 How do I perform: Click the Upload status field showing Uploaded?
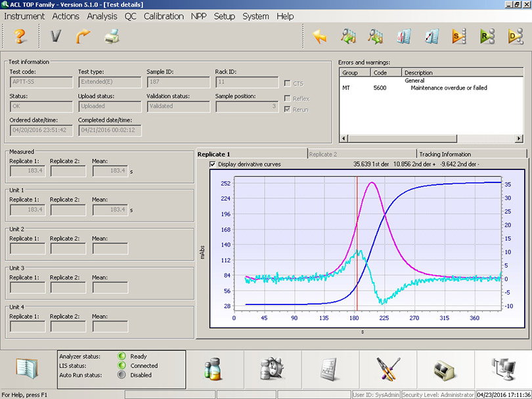click(x=110, y=106)
